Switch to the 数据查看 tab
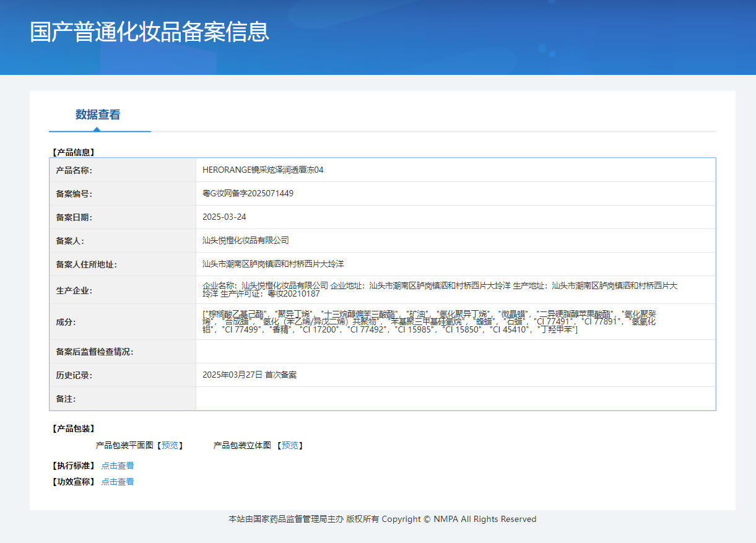Image resolution: width=756 pixels, height=543 pixels. [x=98, y=115]
